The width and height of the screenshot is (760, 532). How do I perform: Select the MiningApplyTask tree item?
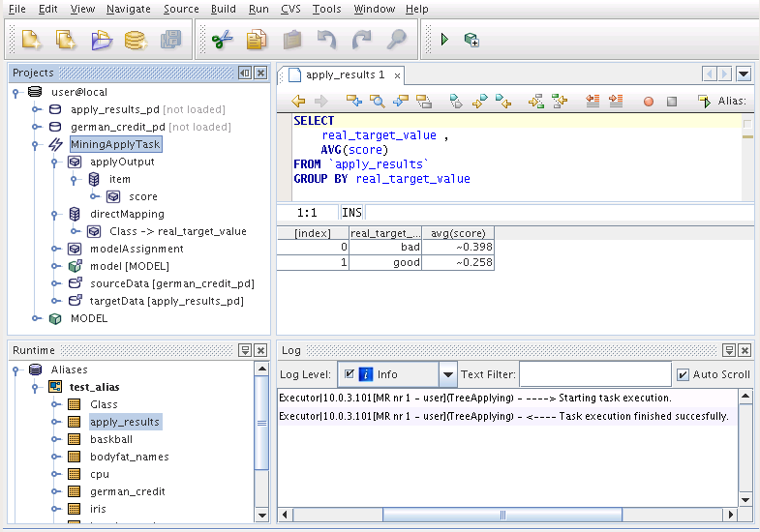pyautogui.click(x=115, y=144)
